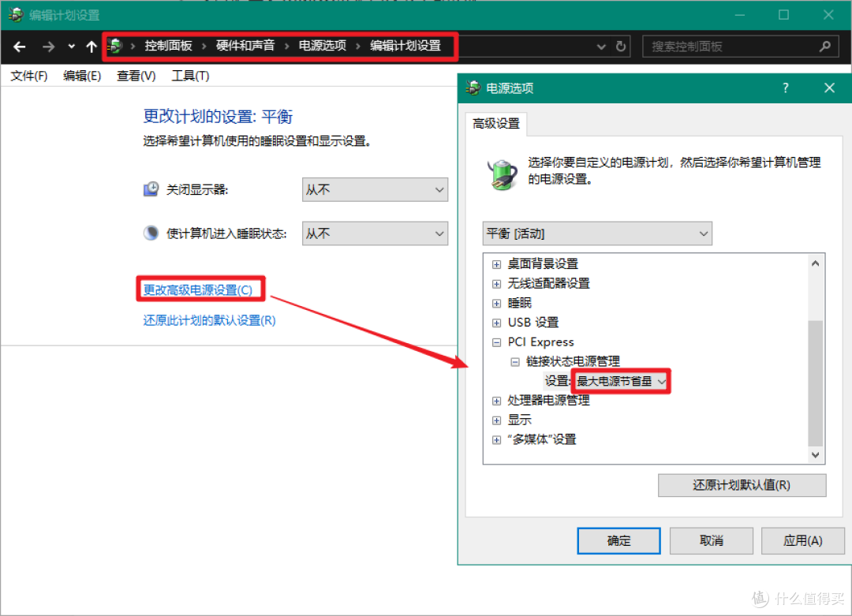Click the back navigation arrow

(20, 47)
